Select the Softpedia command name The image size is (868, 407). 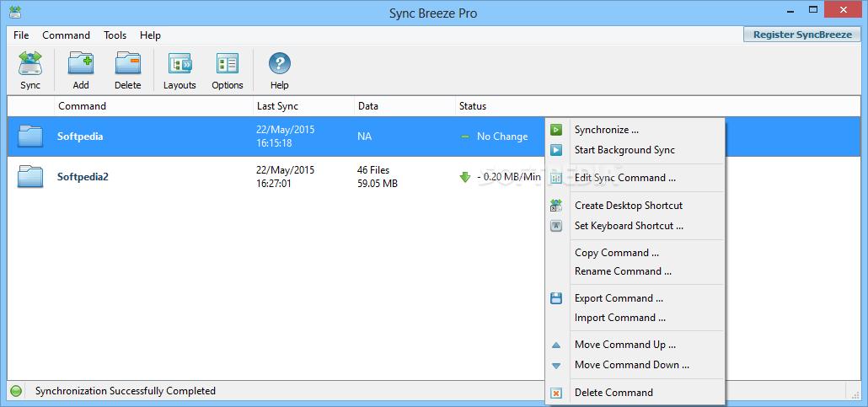pyautogui.click(x=80, y=137)
